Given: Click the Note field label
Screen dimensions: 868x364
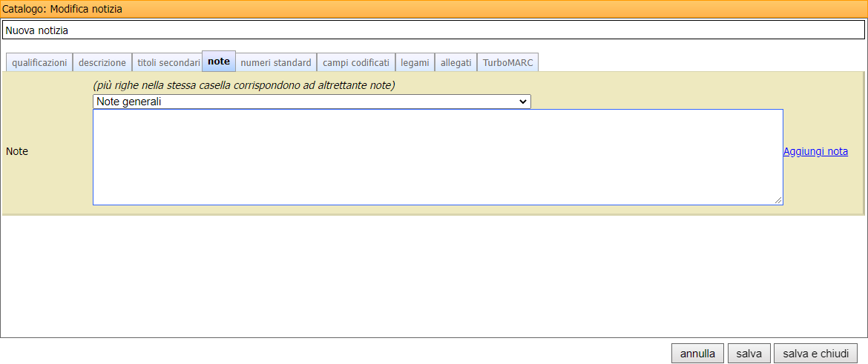Looking at the screenshot, I should (x=17, y=151).
